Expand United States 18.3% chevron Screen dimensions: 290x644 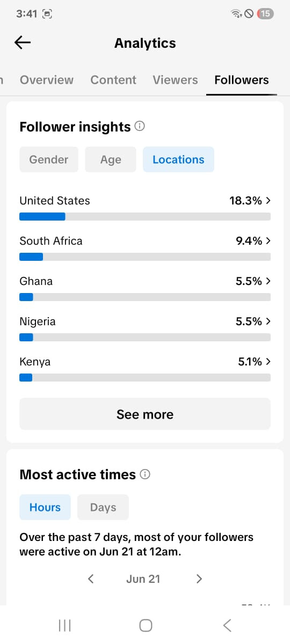268,201
